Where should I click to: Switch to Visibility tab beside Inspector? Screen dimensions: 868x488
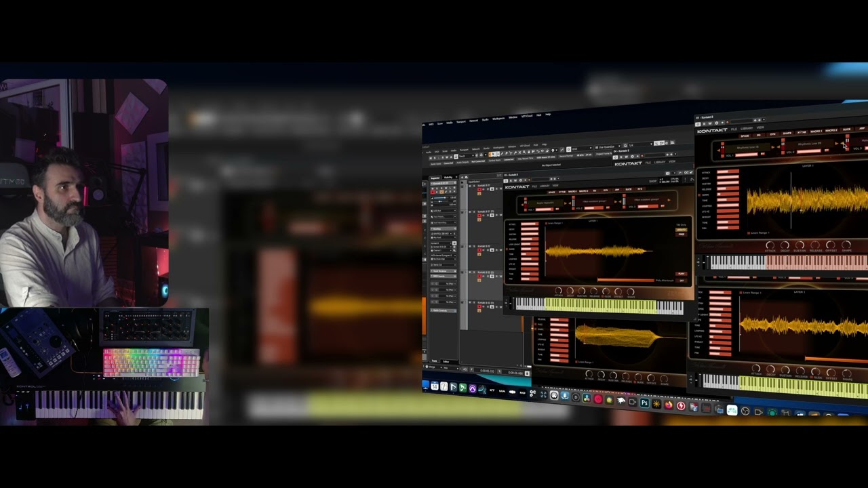[448, 178]
